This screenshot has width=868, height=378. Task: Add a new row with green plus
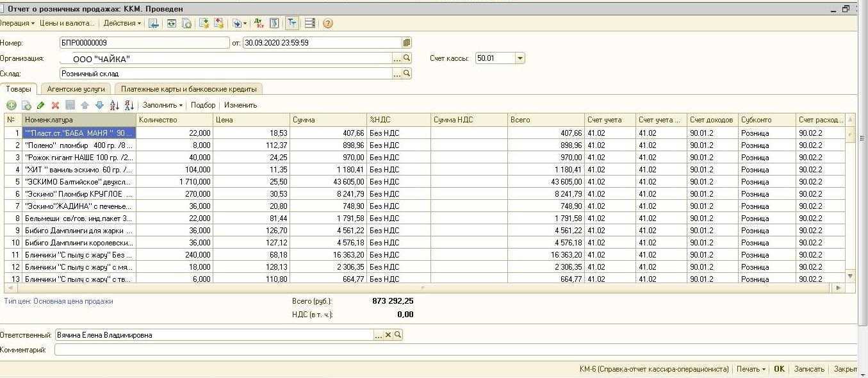pyautogui.click(x=11, y=105)
